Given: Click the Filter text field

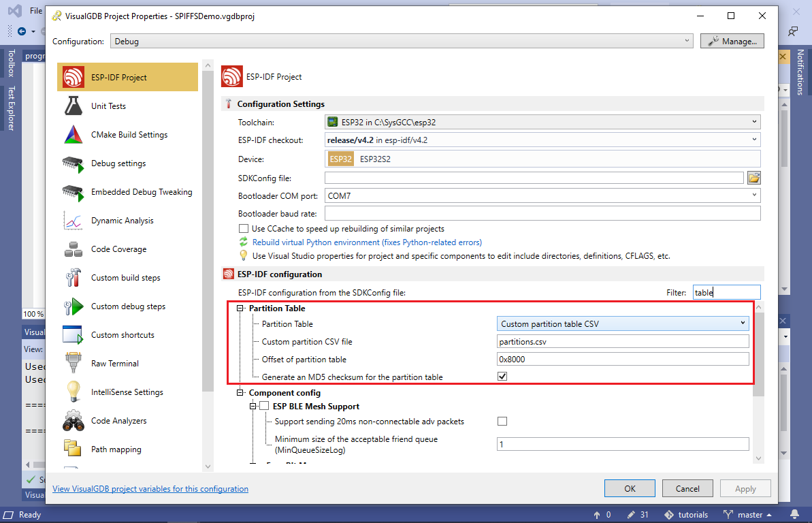Looking at the screenshot, I should point(726,292).
